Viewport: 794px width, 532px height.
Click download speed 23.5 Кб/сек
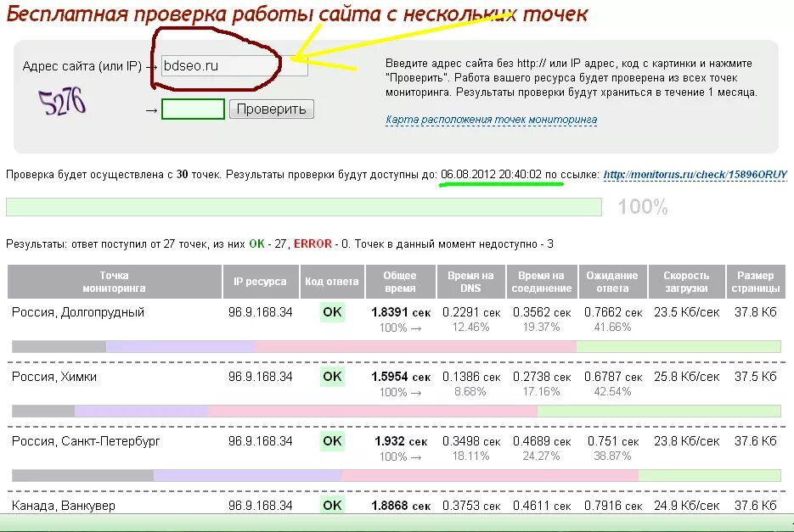tap(687, 312)
